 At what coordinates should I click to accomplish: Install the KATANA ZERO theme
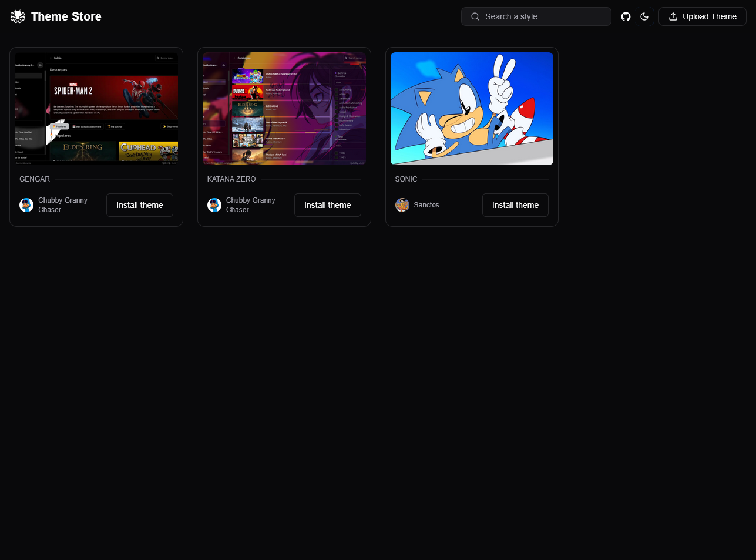pos(327,205)
